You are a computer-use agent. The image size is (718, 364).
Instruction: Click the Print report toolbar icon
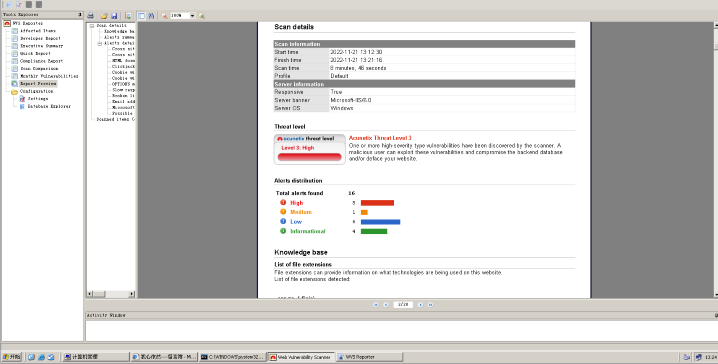point(91,16)
